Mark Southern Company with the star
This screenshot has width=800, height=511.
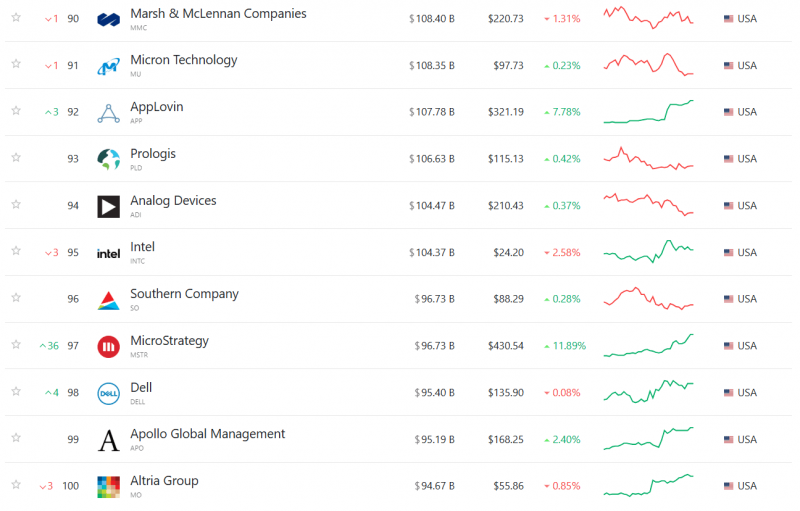click(16, 298)
